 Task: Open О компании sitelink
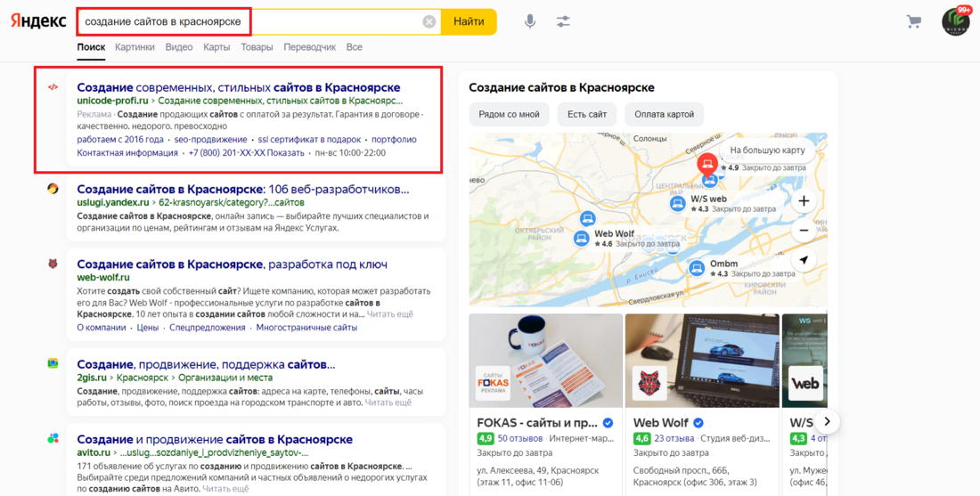(x=102, y=328)
